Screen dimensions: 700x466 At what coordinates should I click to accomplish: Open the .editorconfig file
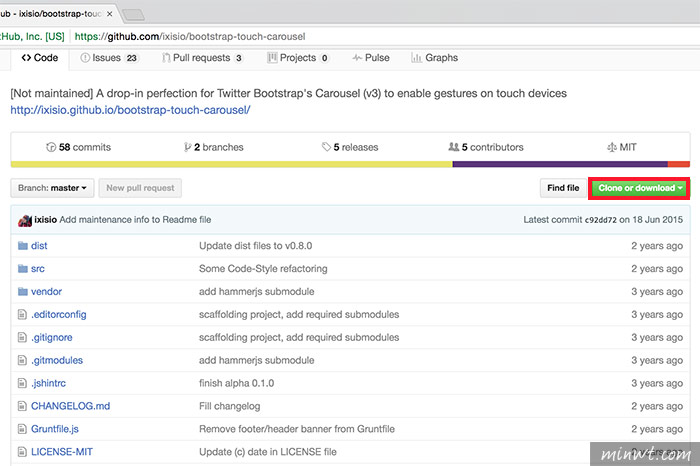(58, 315)
